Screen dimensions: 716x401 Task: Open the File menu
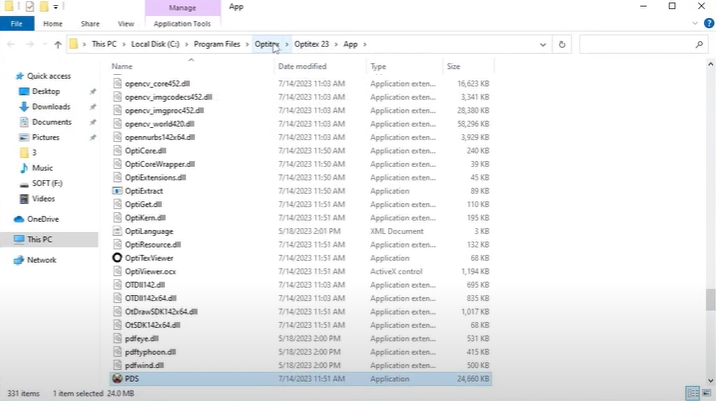17,23
